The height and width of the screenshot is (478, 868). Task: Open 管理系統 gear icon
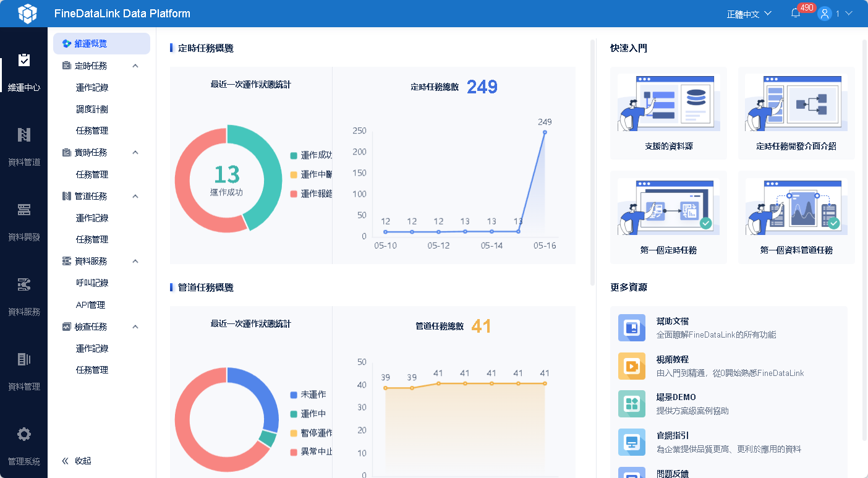(24, 434)
